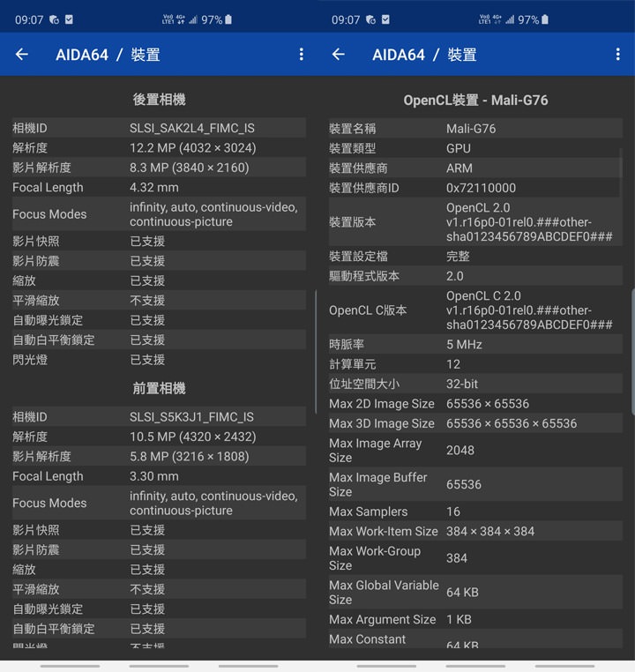Select the ARM vendor value
Screen dimensions: 635x672
click(459, 168)
